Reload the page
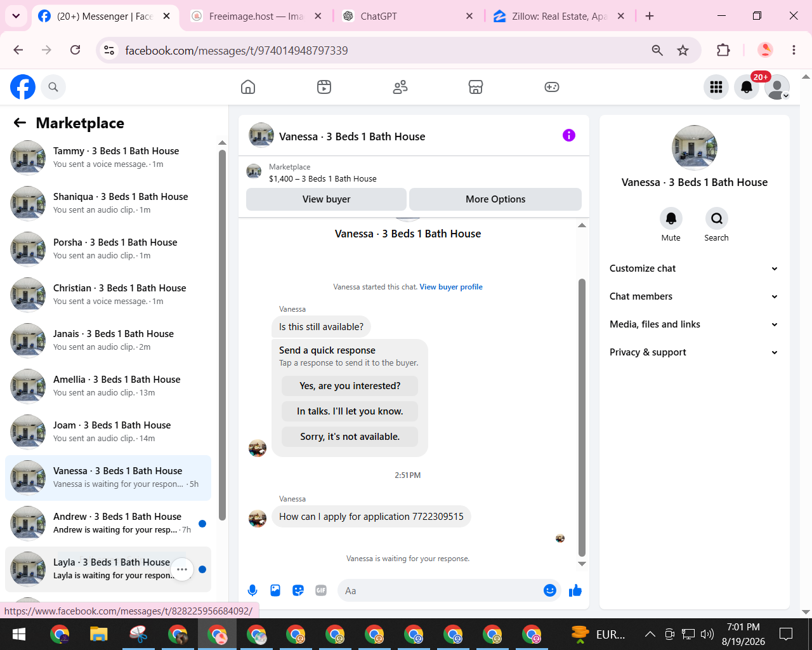Image resolution: width=812 pixels, height=650 pixels. [x=75, y=50]
